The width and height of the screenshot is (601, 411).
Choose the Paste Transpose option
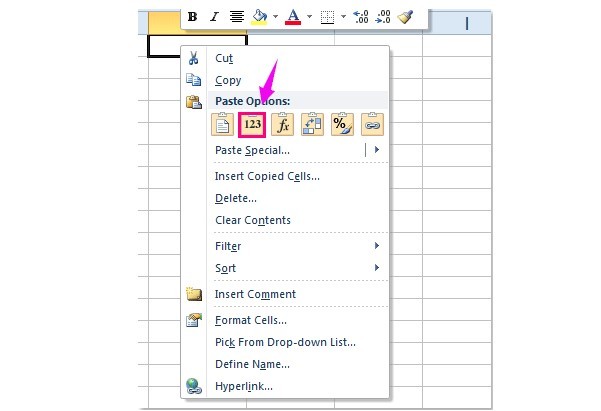point(312,124)
